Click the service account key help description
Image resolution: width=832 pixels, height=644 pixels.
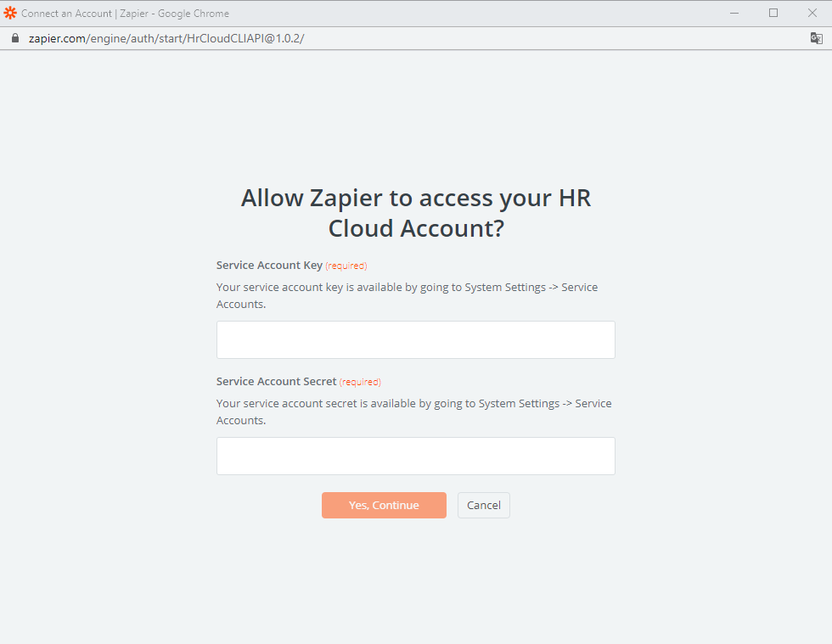click(x=407, y=295)
